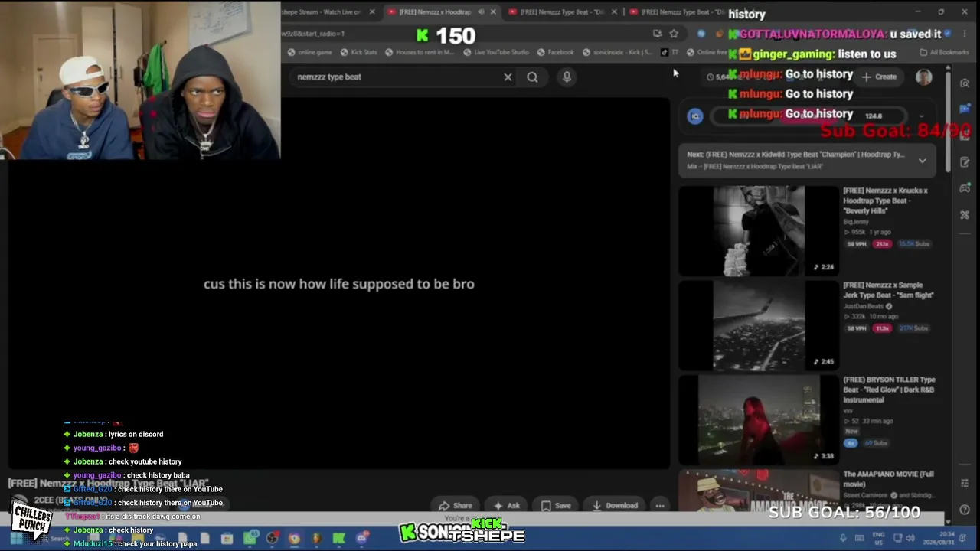Click the Bryson Tiller Type Beat title
Viewport: 980px width, 551px height.
[x=889, y=390]
